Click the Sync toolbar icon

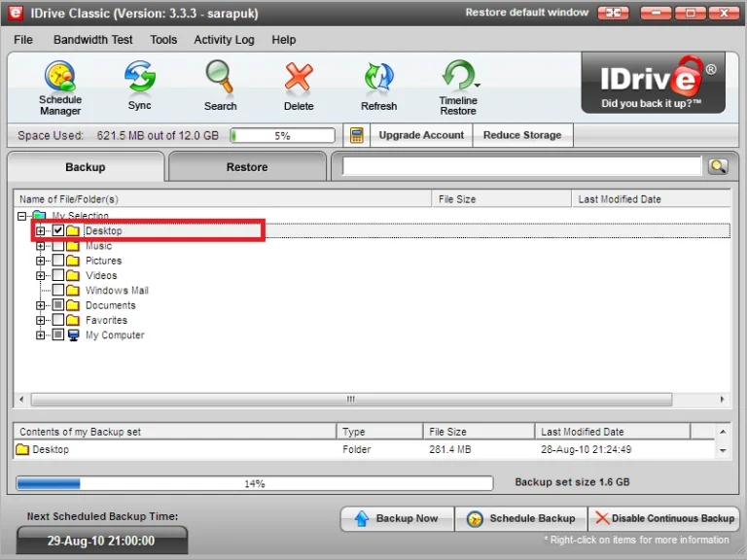[140, 86]
